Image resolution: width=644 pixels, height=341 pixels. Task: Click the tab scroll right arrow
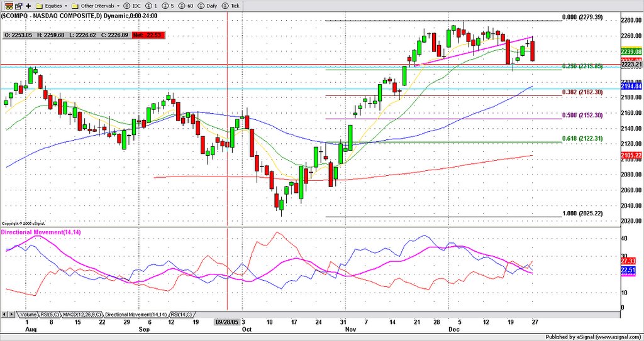(x=11, y=315)
